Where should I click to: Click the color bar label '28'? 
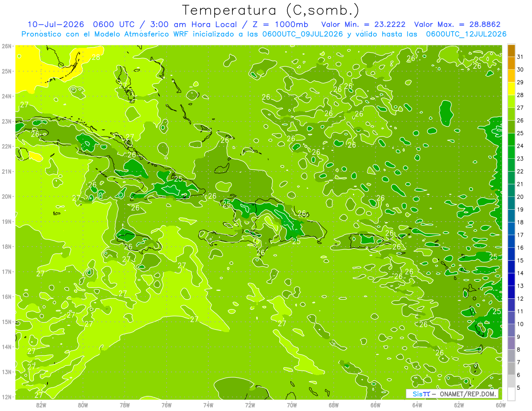pos(520,95)
